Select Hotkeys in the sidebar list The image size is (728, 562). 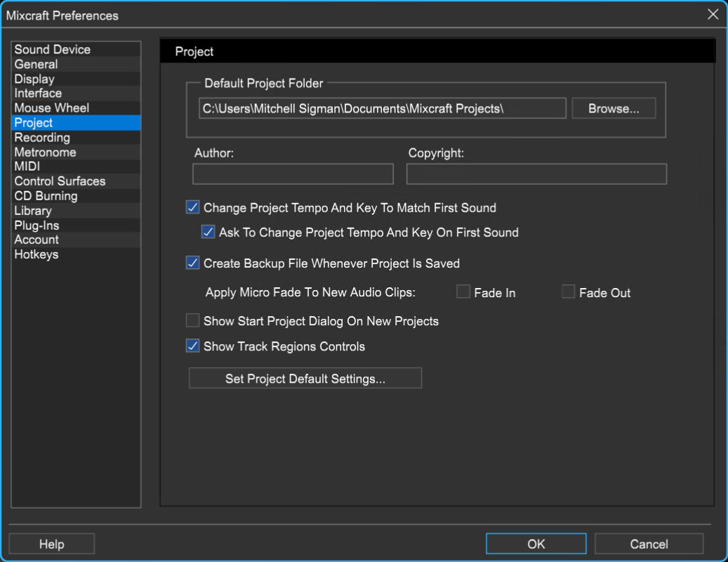click(76, 254)
